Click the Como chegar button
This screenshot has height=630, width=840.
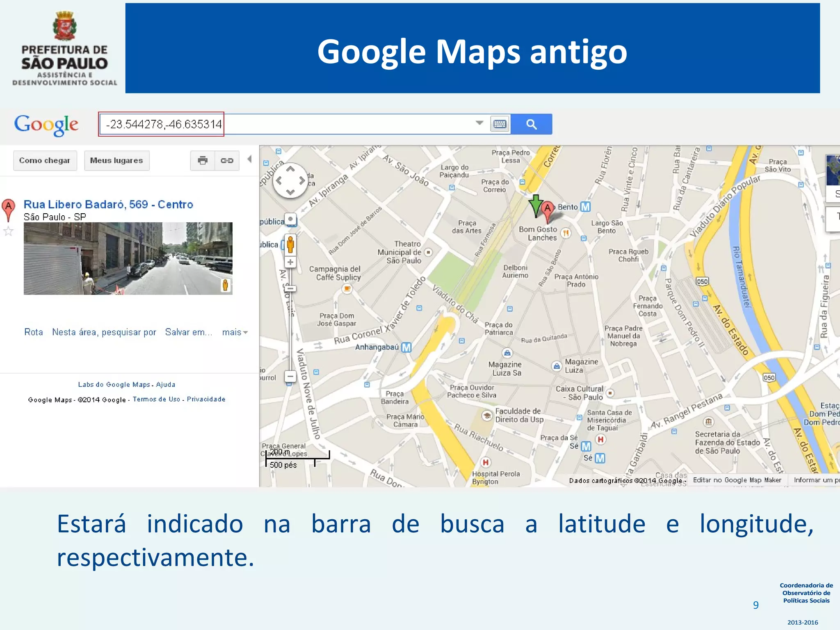click(x=45, y=160)
